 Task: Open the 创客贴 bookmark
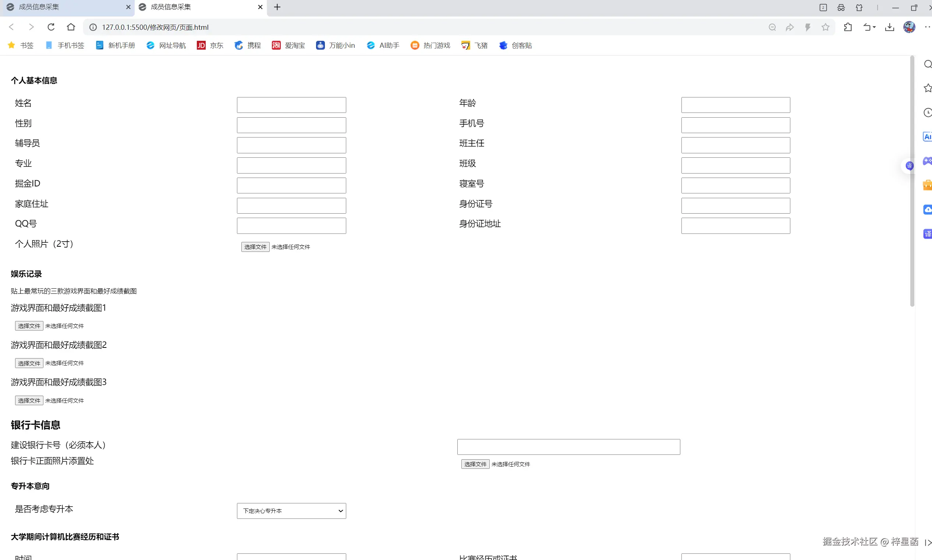515,45
